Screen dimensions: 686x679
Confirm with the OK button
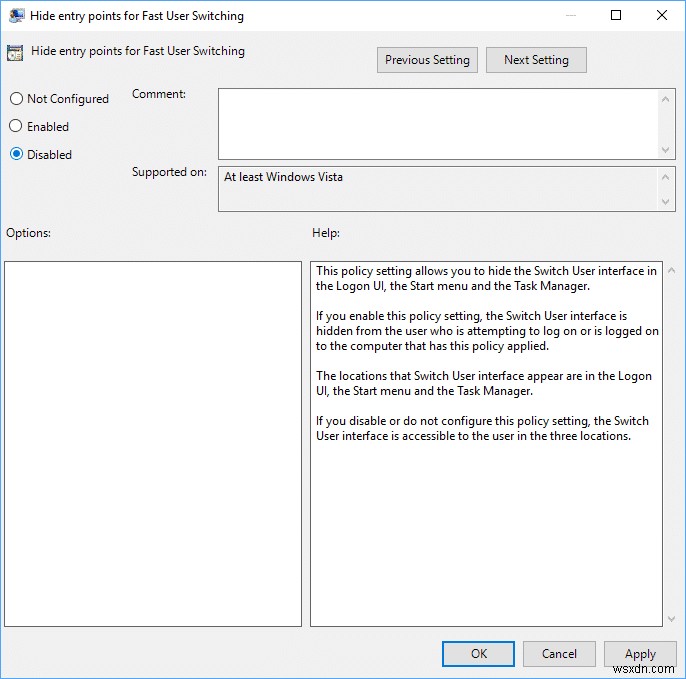tap(479, 654)
